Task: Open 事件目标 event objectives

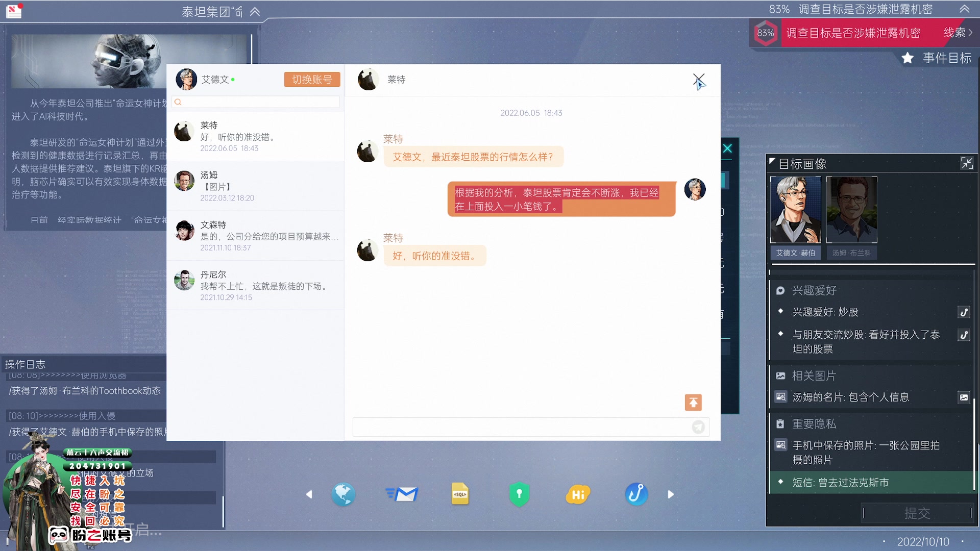Action: (947, 58)
